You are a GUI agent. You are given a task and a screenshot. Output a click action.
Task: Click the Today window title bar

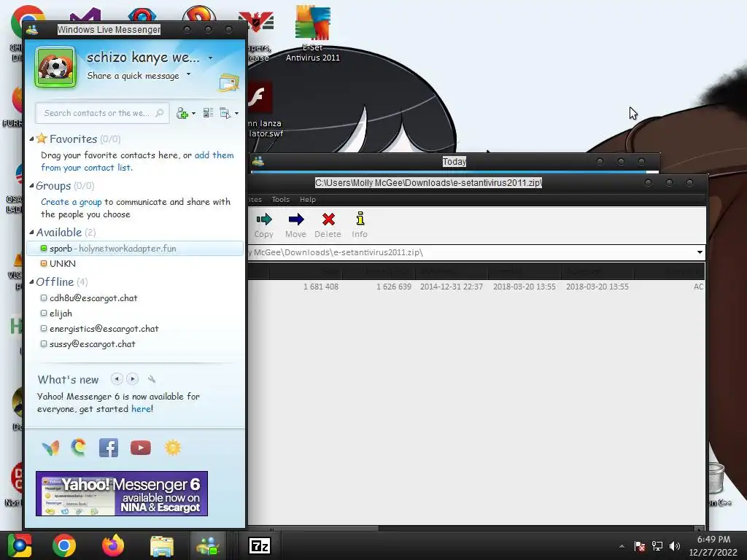coord(454,162)
